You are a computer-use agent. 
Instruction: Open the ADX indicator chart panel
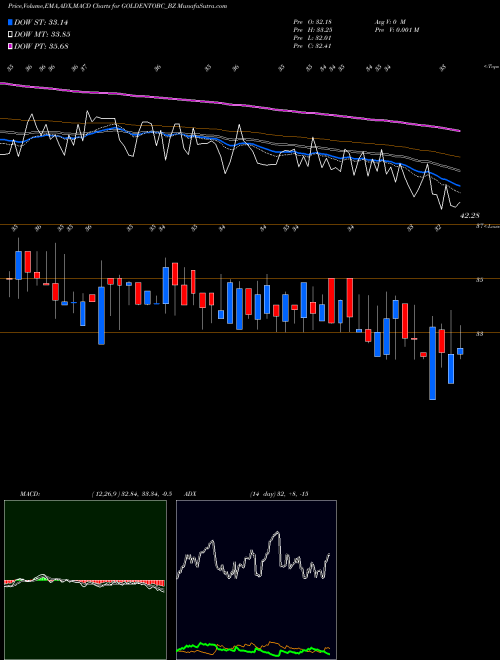pyautogui.click(x=256, y=580)
